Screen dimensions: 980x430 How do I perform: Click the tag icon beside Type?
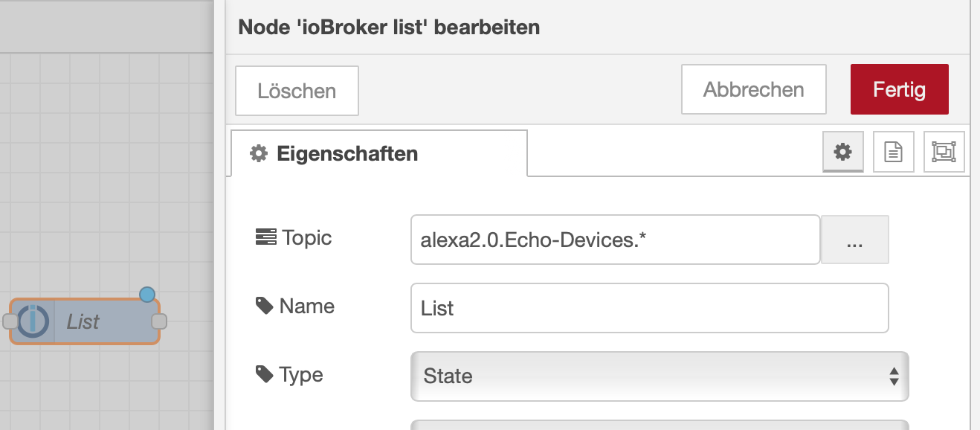[x=264, y=373]
